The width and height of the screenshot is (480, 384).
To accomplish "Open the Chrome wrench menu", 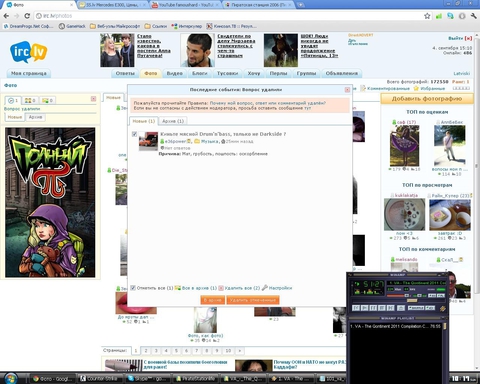I will coord(473,16).
